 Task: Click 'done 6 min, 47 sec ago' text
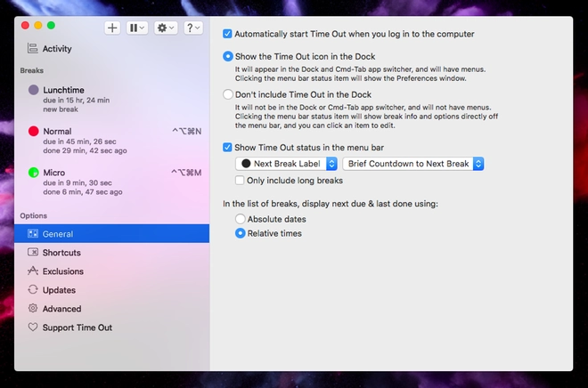83,191
